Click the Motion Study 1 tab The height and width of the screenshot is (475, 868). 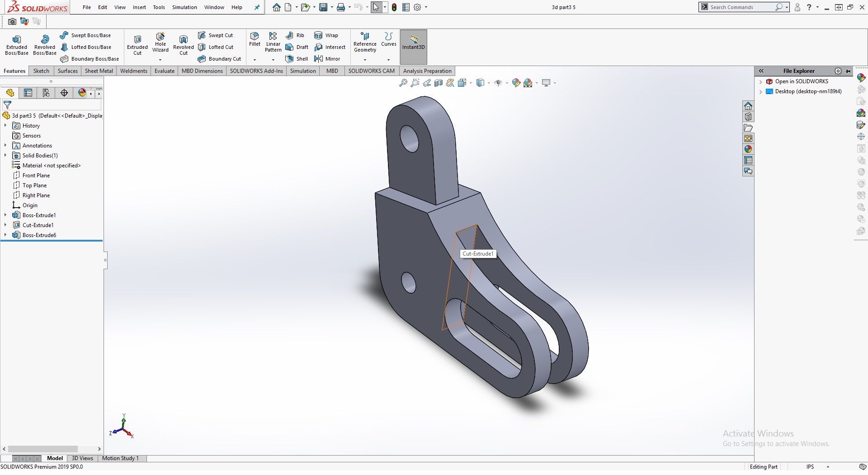click(x=120, y=458)
